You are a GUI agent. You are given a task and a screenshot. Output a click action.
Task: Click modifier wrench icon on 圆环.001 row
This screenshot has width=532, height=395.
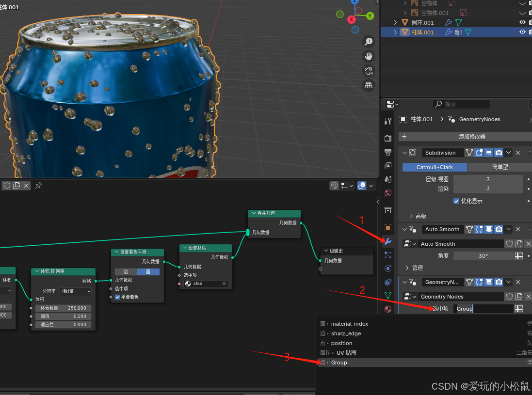click(x=448, y=22)
